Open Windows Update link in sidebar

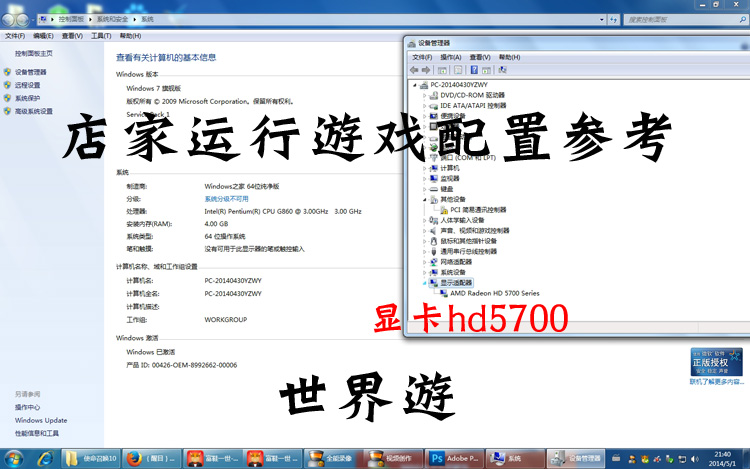[x=41, y=420]
